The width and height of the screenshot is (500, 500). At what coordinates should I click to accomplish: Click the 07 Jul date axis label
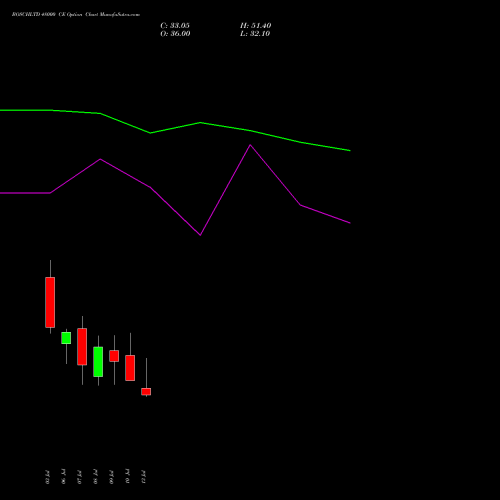pos(79,477)
